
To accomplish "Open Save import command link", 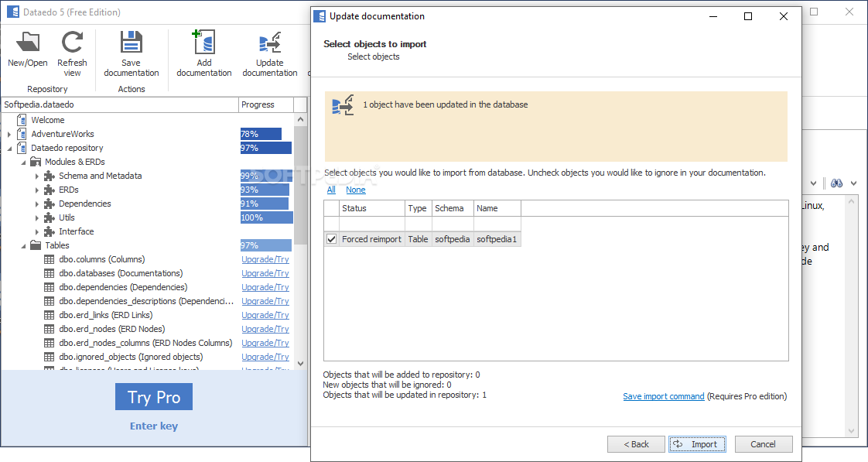I will [x=663, y=396].
